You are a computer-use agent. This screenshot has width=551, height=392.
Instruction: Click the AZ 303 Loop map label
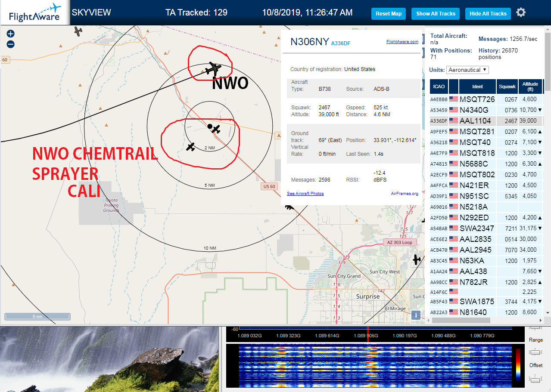(399, 242)
